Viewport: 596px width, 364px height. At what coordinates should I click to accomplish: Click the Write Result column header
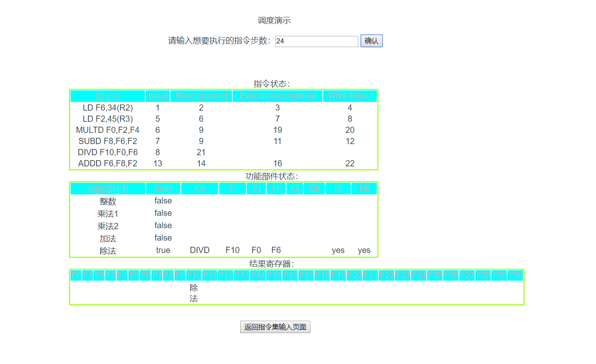click(350, 96)
